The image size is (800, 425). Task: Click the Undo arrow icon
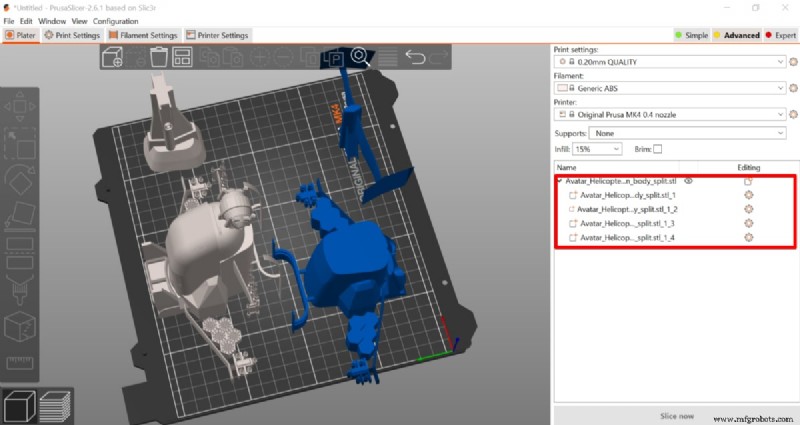(x=415, y=57)
